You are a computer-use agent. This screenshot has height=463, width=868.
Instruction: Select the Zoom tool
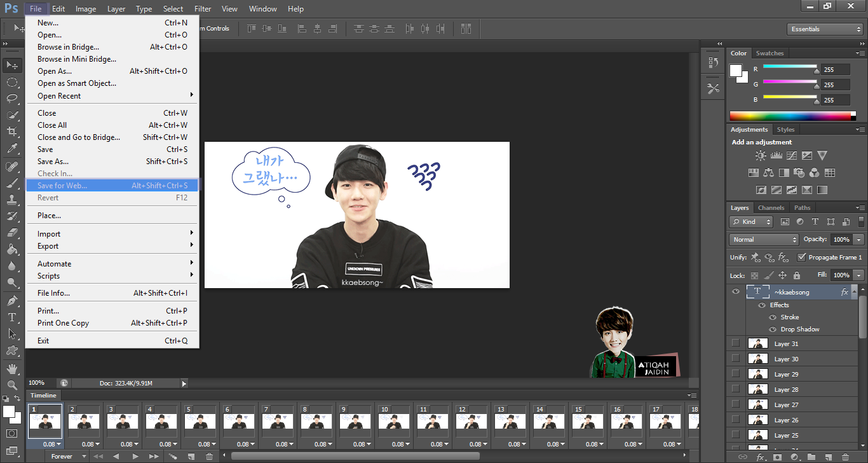pos(12,385)
